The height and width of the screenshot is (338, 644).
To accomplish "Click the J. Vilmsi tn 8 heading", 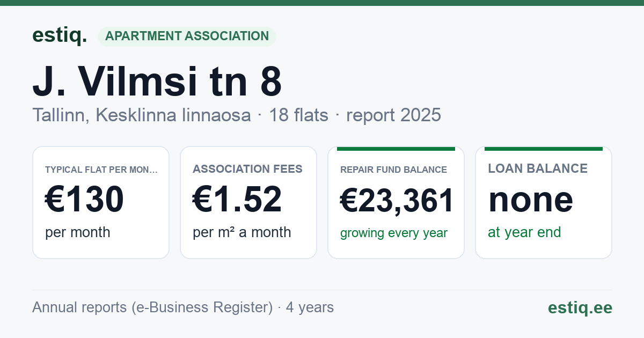I will pos(157,81).
